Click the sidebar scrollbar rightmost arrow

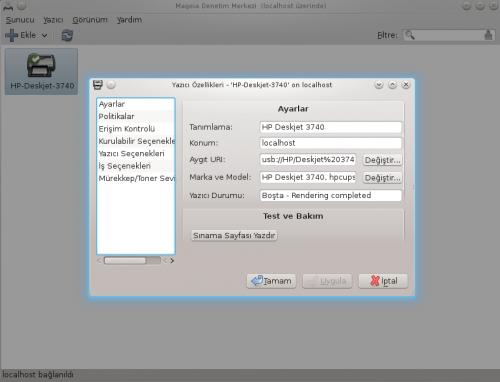pyautogui.click(x=172, y=261)
